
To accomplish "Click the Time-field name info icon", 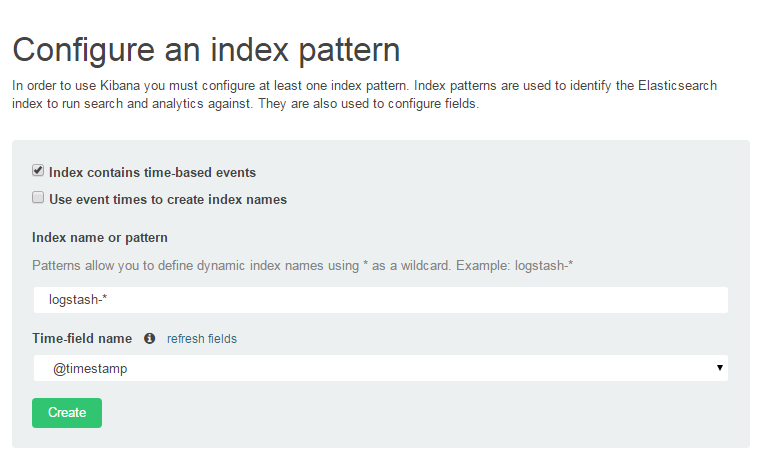I will pos(149,338).
